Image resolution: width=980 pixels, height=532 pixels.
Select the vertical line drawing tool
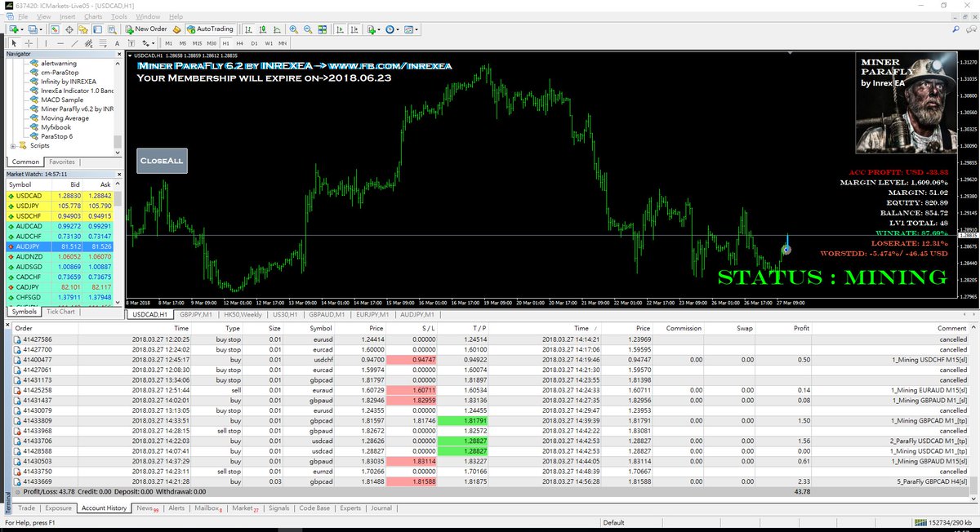[x=46, y=43]
